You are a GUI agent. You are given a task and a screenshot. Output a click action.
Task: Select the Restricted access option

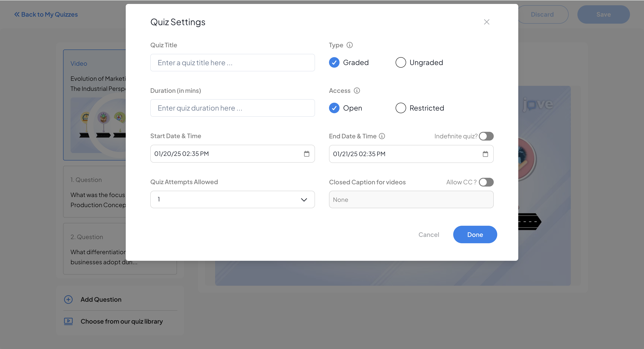pos(400,108)
